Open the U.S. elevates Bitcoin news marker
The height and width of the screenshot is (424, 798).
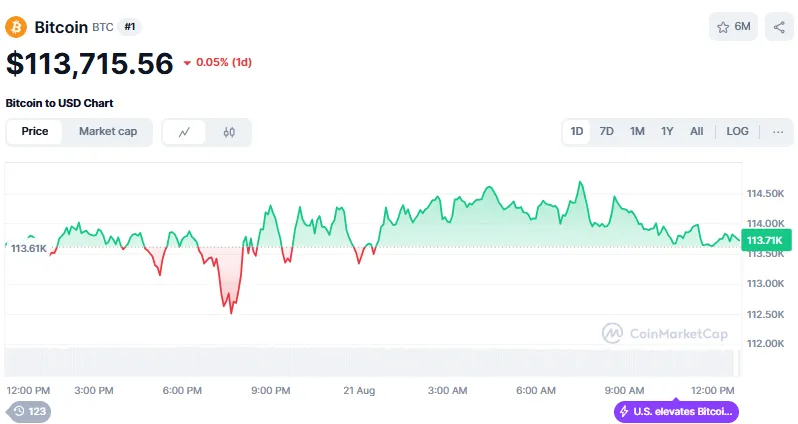click(677, 411)
